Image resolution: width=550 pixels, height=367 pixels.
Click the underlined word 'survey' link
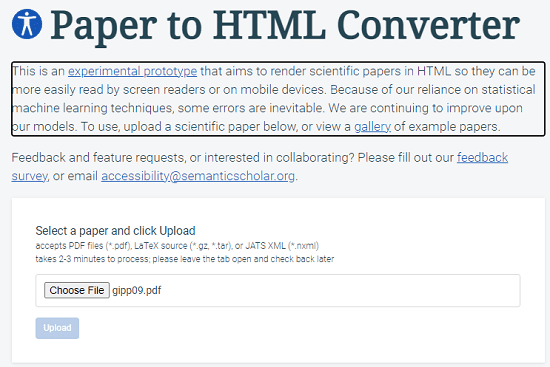tap(29, 176)
